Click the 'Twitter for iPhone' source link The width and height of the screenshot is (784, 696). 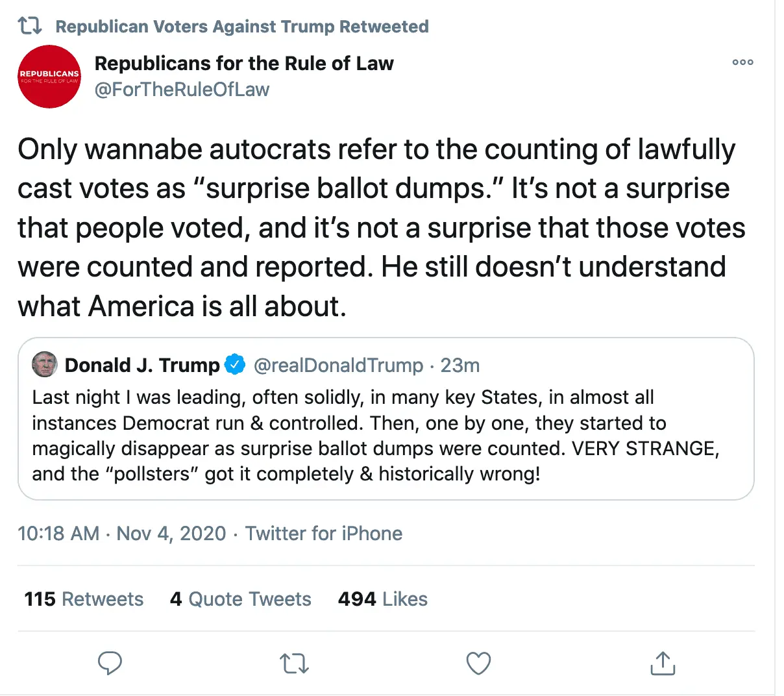tap(324, 534)
